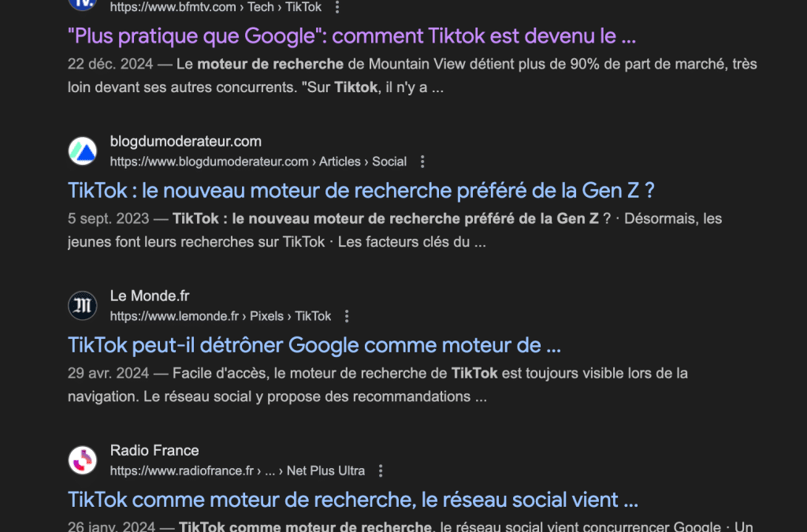Open the three-dot menu for the Le Monde result
This screenshot has height=532, width=807.
tap(347, 316)
